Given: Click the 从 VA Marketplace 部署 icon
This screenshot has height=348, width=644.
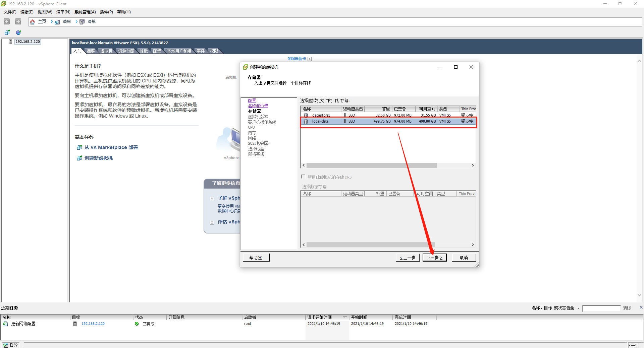Looking at the screenshot, I should [80, 147].
